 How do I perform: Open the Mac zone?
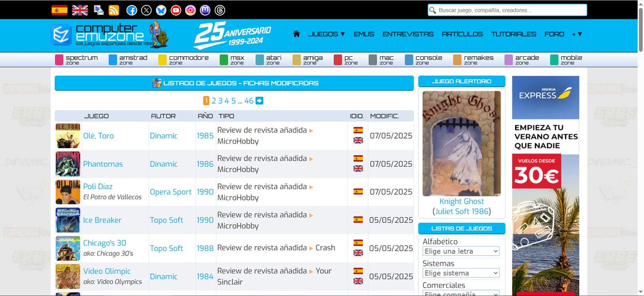pyautogui.click(x=381, y=60)
